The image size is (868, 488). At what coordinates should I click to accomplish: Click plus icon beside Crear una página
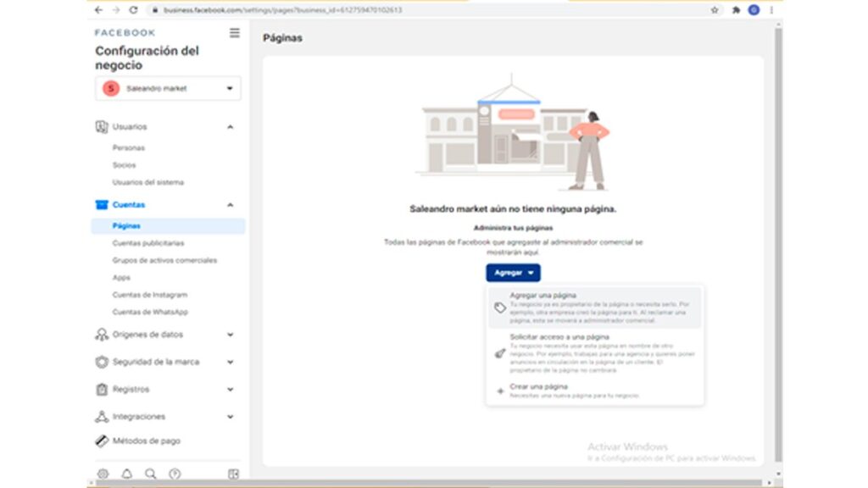pyautogui.click(x=500, y=391)
